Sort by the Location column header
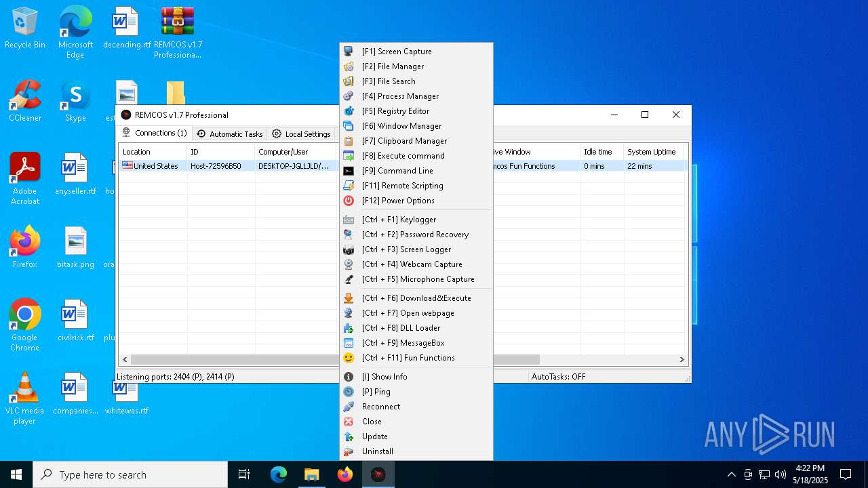 (153, 152)
